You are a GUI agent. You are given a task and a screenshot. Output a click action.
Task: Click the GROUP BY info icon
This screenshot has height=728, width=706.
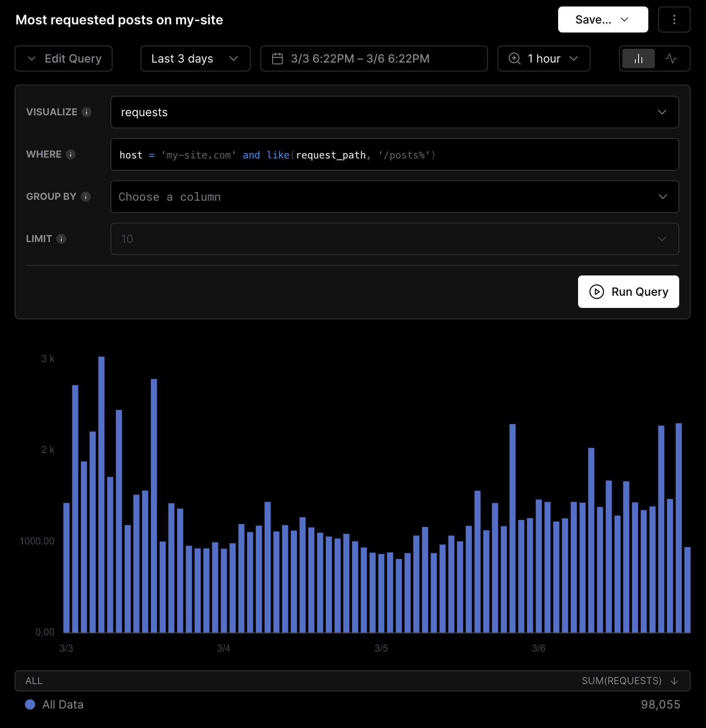click(x=86, y=197)
